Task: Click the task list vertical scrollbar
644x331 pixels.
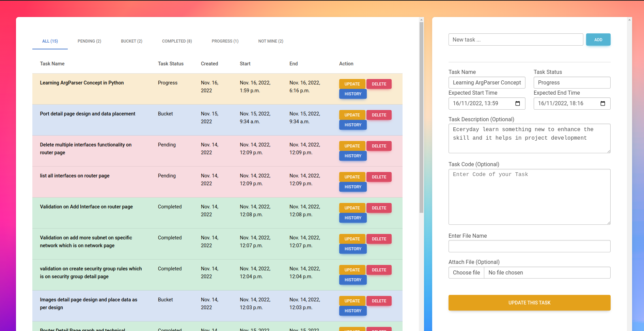Action: [421, 117]
